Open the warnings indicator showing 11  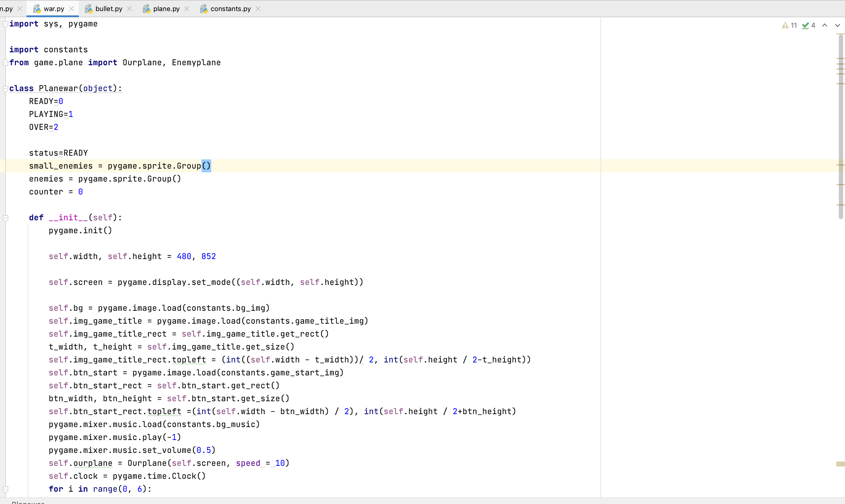pyautogui.click(x=789, y=26)
